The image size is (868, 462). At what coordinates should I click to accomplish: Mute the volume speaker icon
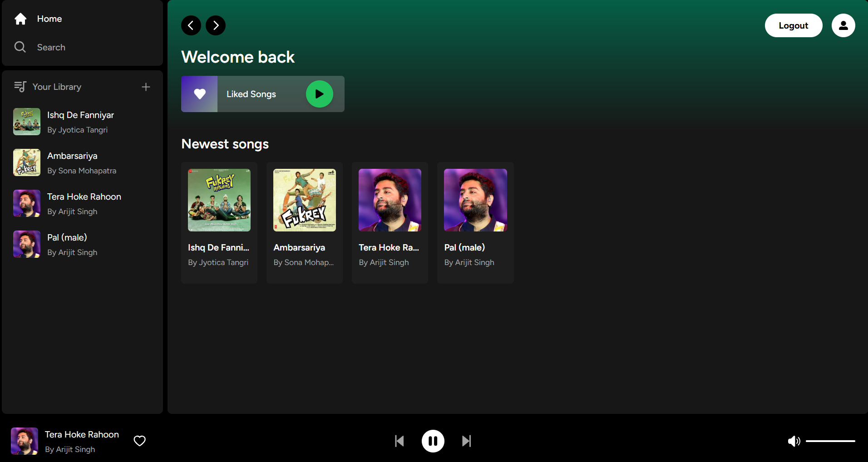click(794, 441)
